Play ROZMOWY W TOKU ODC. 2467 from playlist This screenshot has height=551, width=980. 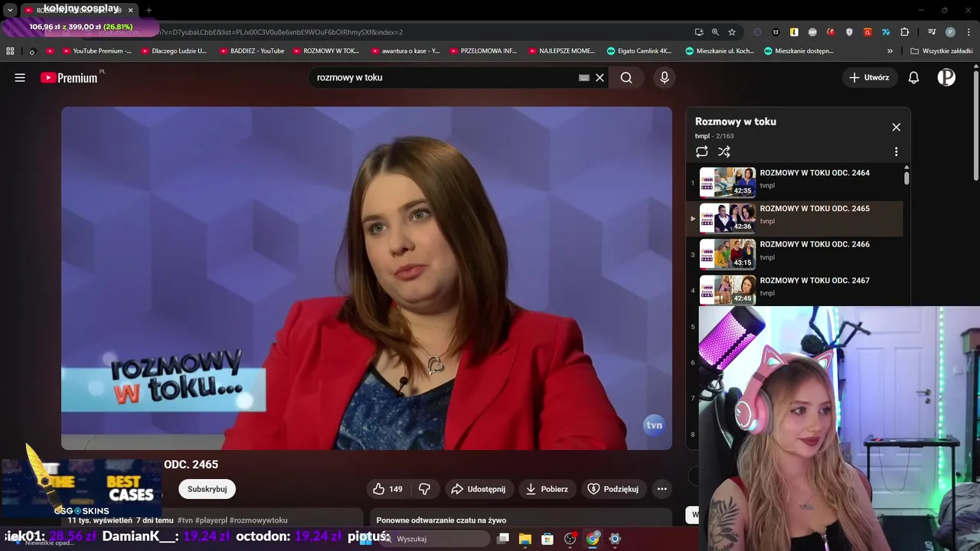796,290
